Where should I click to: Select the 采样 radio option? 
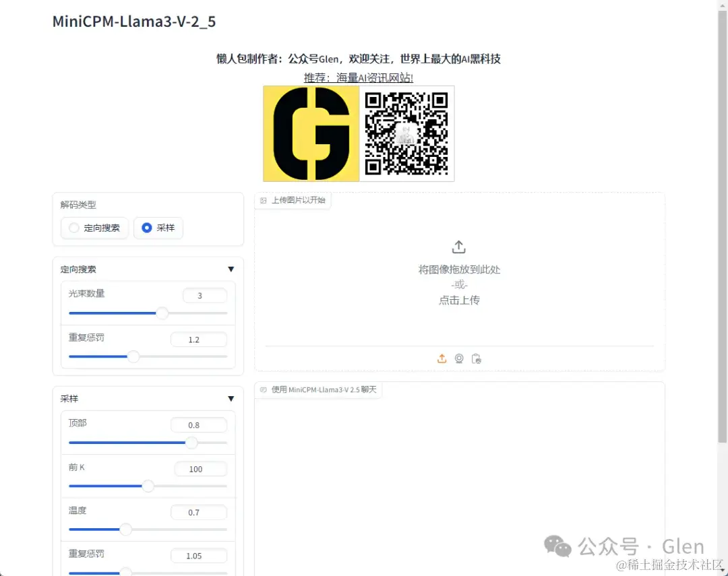pos(158,228)
